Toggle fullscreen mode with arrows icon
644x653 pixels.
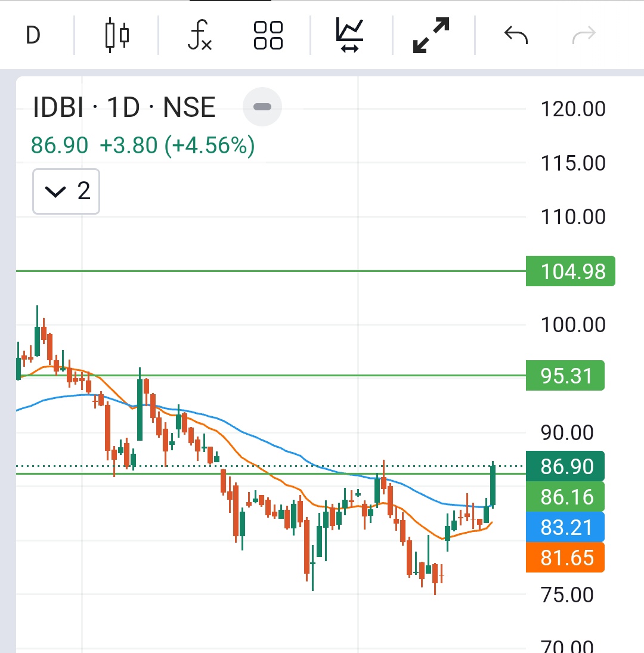[x=431, y=35]
